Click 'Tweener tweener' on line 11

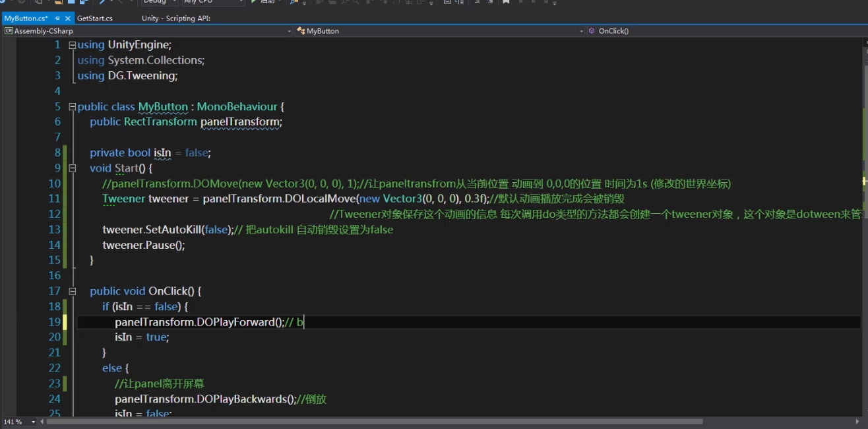(x=146, y=199)
